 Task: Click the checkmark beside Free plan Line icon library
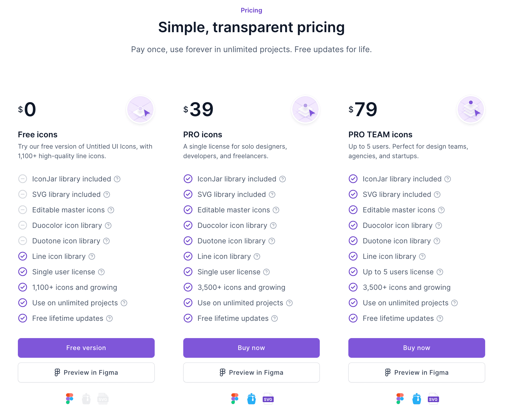[x=23, y=256]
